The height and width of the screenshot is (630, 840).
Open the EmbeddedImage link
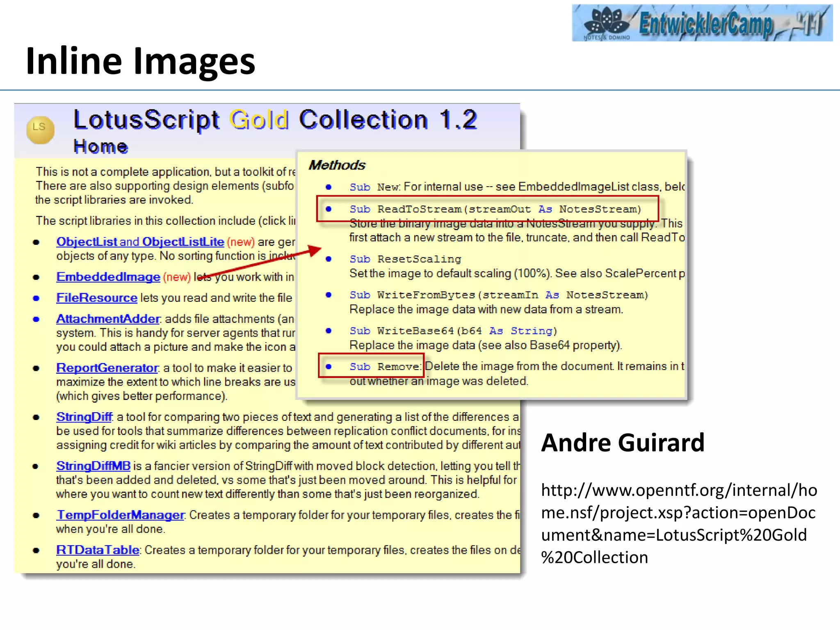(x=108, y=277)
